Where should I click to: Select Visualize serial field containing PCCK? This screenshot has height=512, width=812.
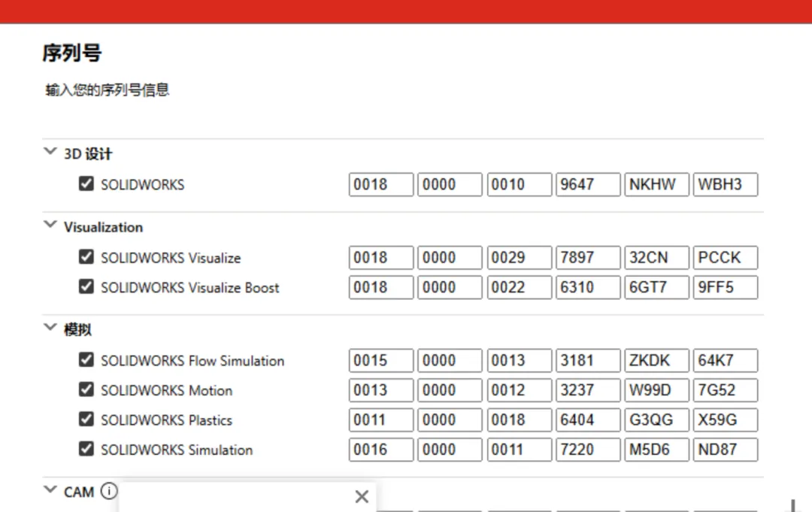coord(726,257)
